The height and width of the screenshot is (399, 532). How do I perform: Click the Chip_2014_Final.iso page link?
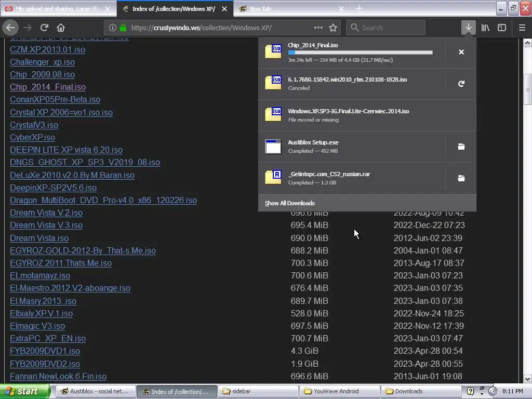pos(48,87)
